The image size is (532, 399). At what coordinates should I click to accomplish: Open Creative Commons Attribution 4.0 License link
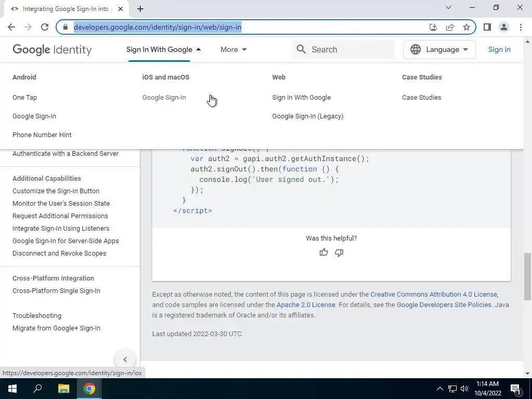[434, 295]
